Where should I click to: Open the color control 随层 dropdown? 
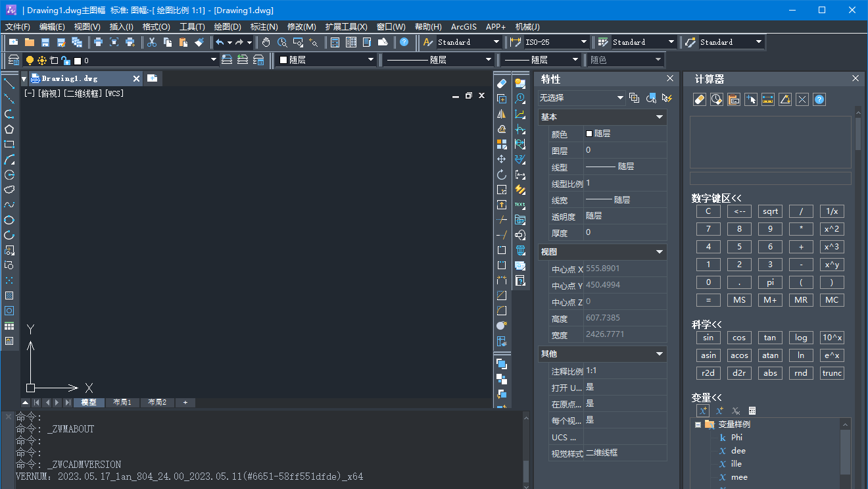371,60
